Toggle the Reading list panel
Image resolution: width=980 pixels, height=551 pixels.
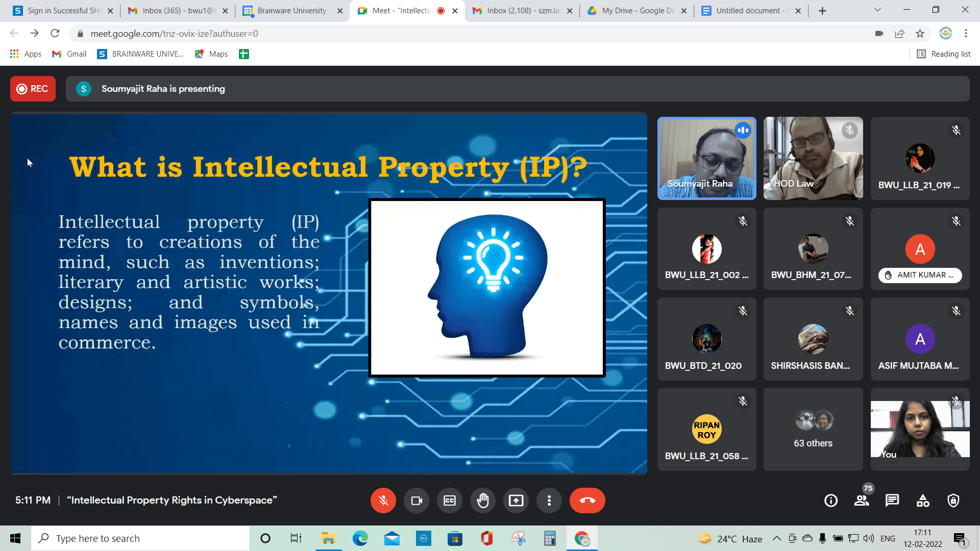point(943,54)
